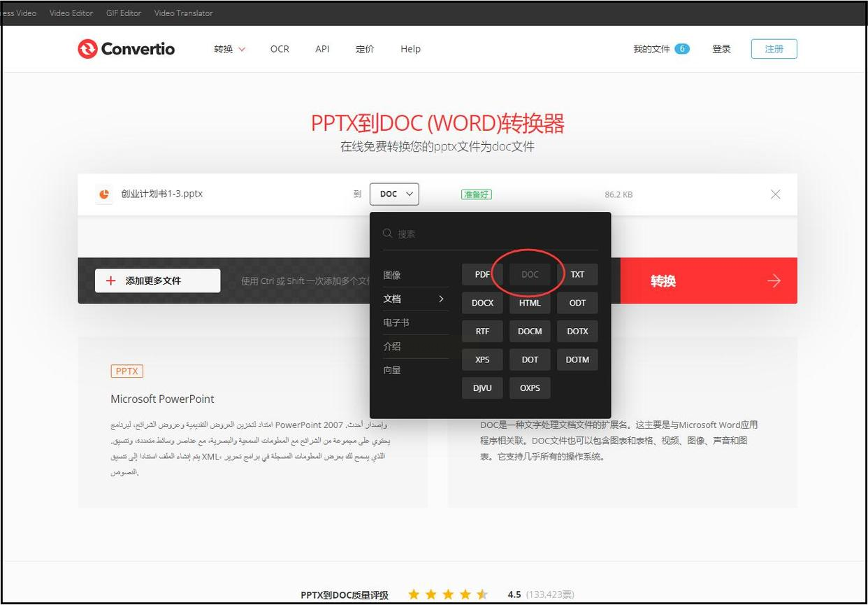
Task: Select the 向量 format category
Action: pos(392,370)
